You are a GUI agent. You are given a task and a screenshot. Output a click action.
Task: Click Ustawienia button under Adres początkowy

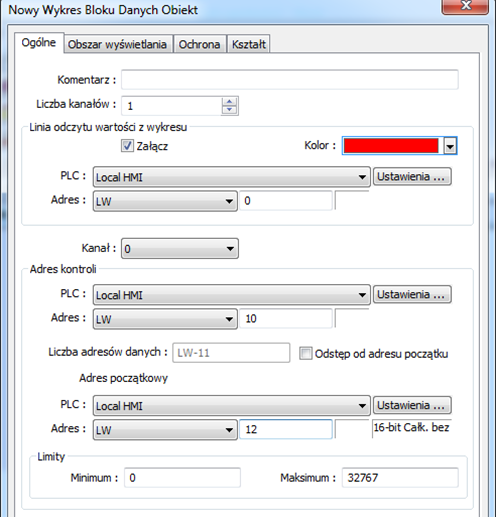point(412,405)
